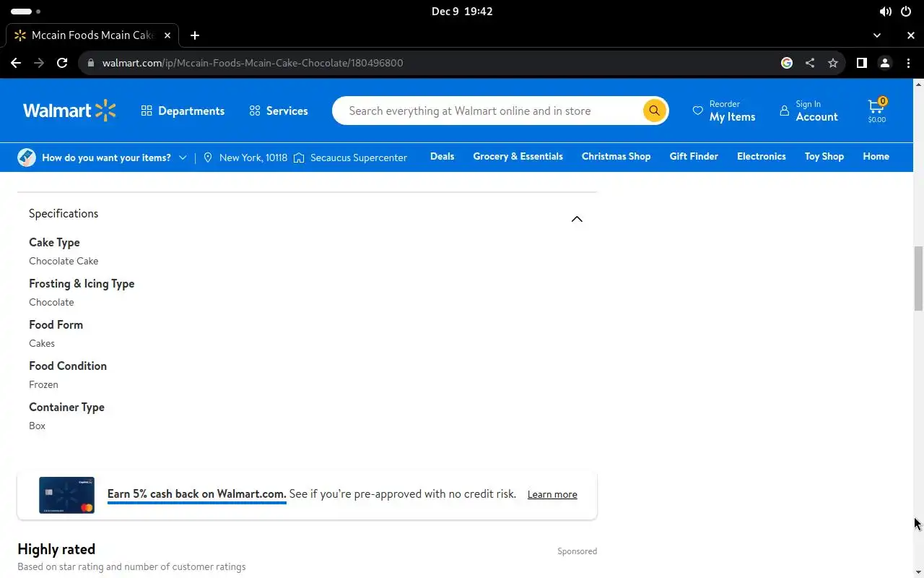Open the Departments menu

click(183, 111)
